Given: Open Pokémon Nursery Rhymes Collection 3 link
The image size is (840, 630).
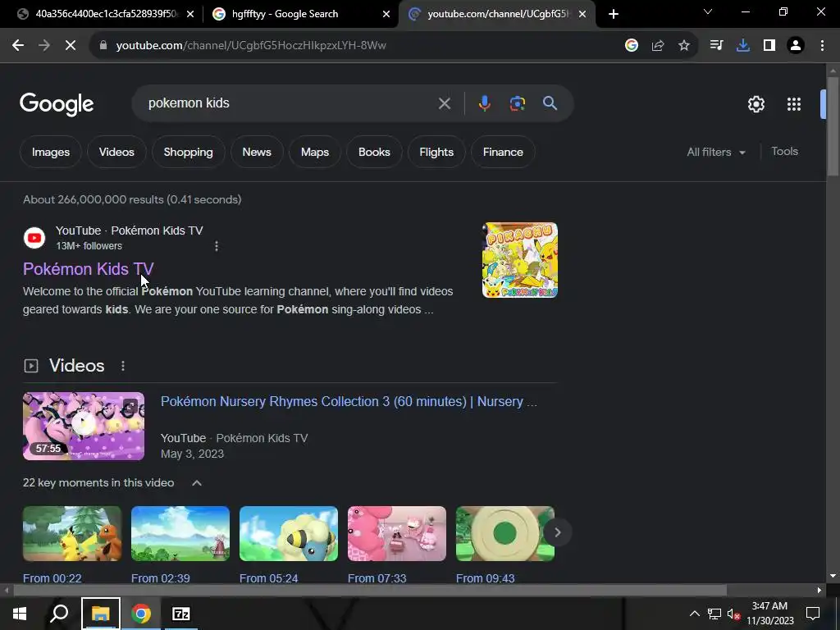Looking at the screenshot, I should [349, 402].
